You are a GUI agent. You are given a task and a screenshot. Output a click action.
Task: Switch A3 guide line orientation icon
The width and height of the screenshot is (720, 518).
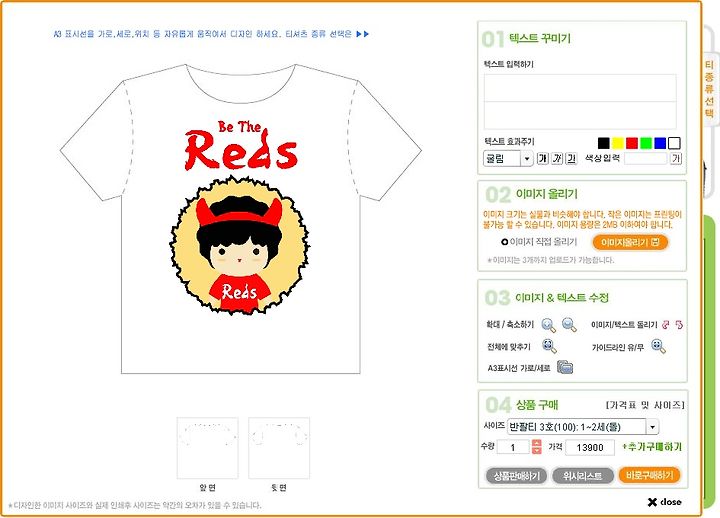click(x=565, y=367)
